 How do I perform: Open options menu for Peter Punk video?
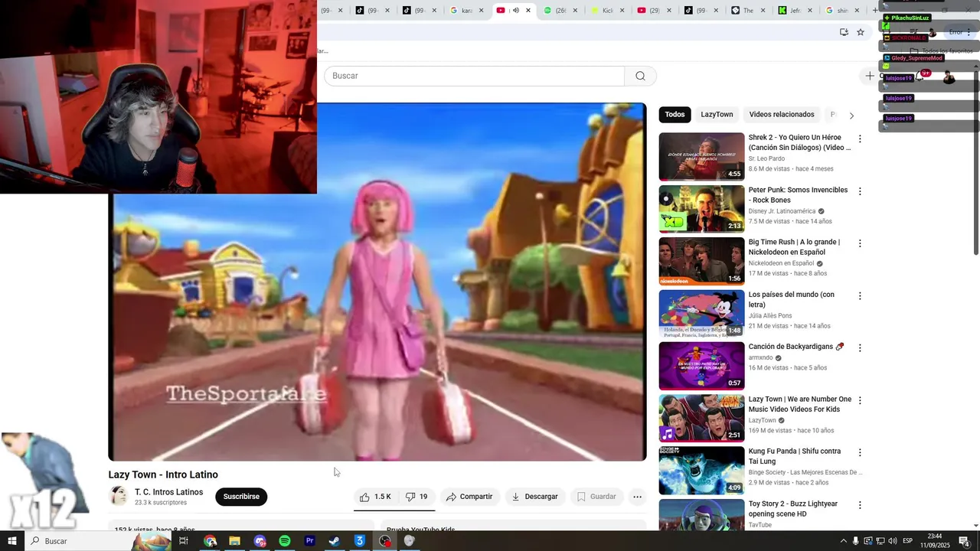pyautogui.click(x=860, y=191)
